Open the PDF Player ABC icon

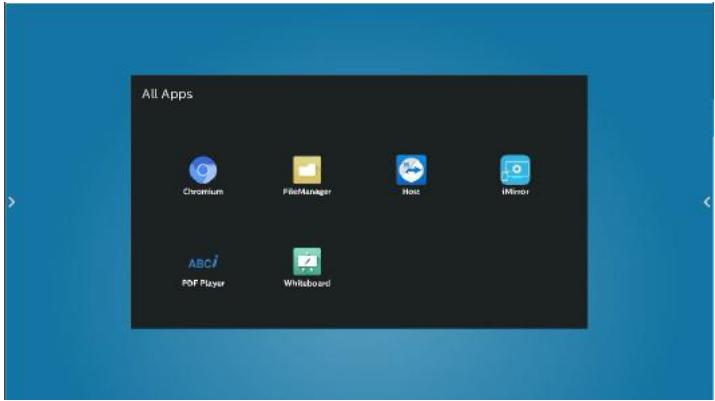203,262
